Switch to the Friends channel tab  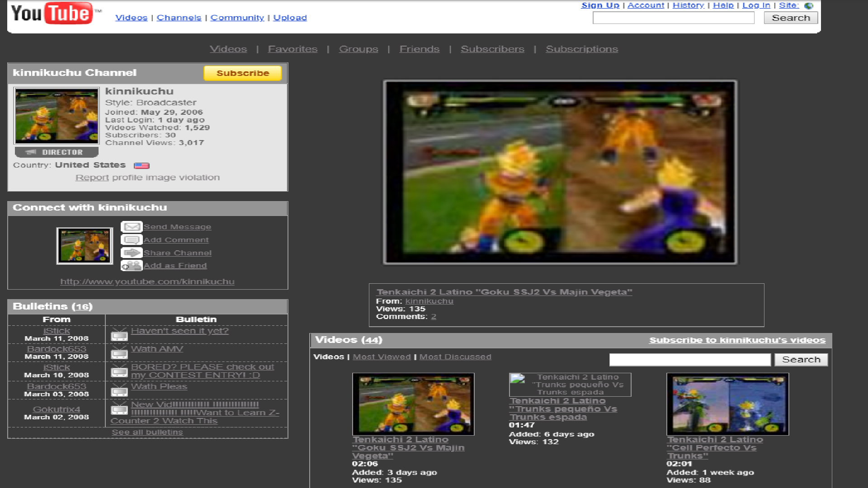[420, 49]
